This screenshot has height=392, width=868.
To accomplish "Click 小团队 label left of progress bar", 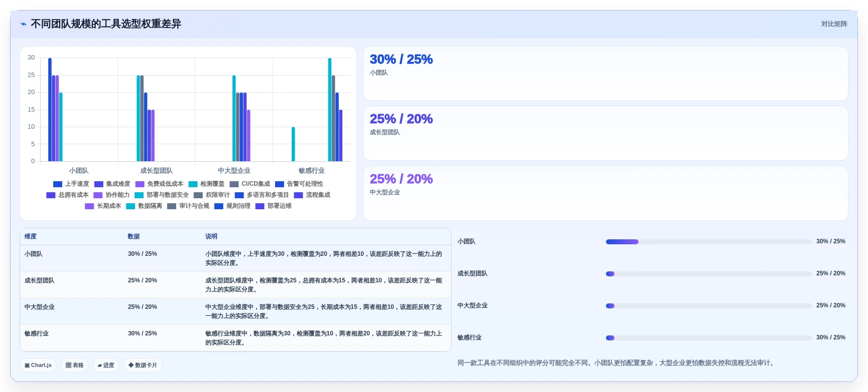I will point(467,242).
